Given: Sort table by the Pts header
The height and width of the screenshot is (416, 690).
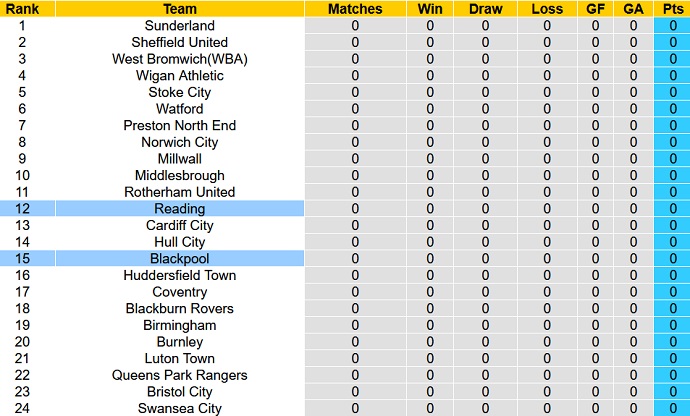Looking at the screenshot, I should (672, 9).
